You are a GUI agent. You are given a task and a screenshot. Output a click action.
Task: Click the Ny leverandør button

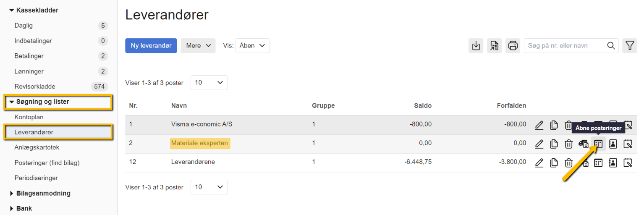[151, 46]
